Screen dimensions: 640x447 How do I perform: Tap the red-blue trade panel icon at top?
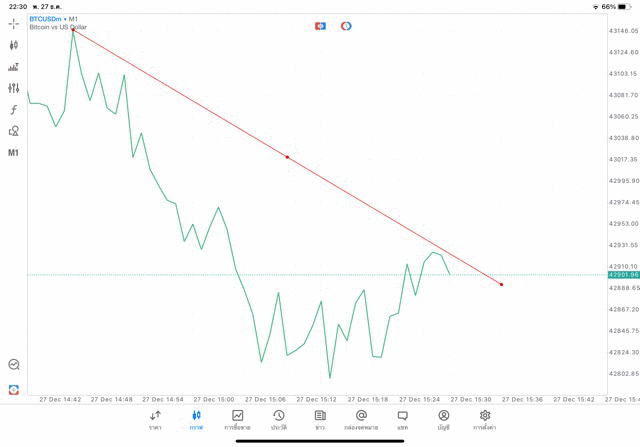click(x=320, y=26)
